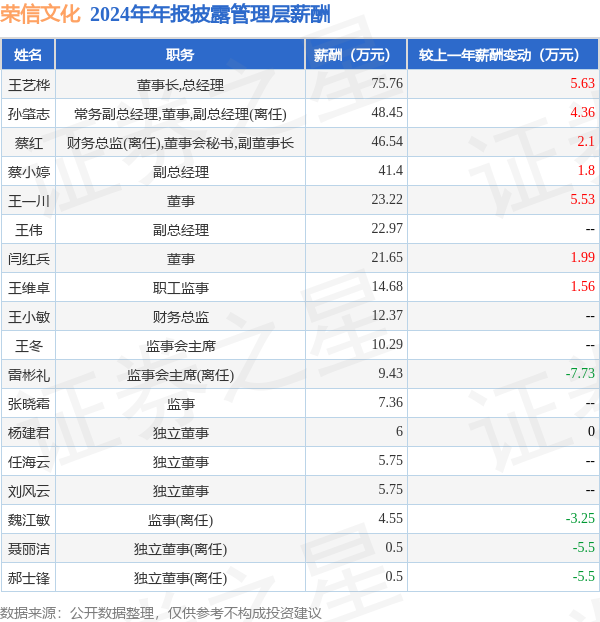Image resolution: width=600 pixels, height=622 pixels.
Task: Select the name cell 王维卓
Action: coord(29,288)
